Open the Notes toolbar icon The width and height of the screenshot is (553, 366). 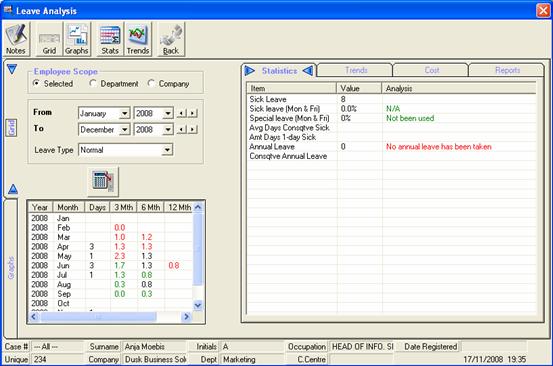pyautogui.click(x=16, y=39)
